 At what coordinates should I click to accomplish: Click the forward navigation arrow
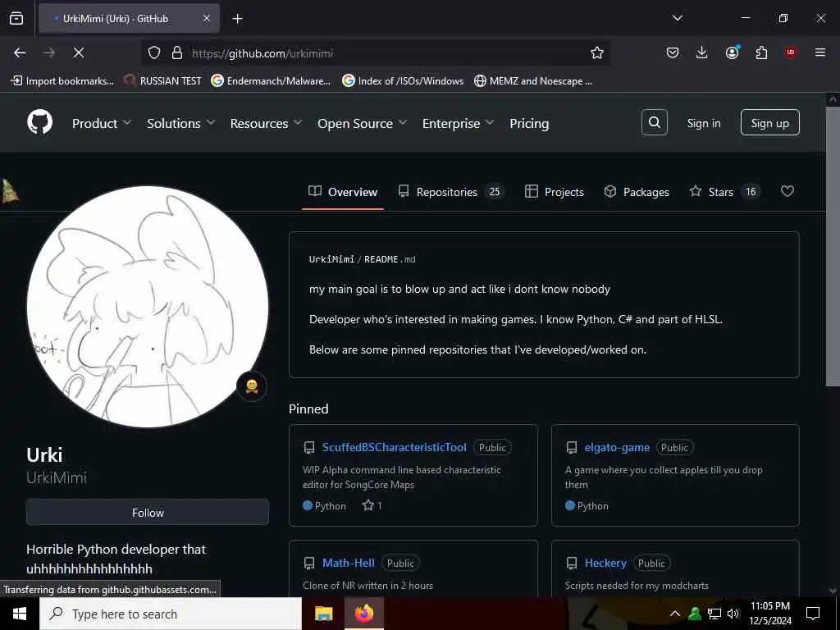tap(49, 52)
